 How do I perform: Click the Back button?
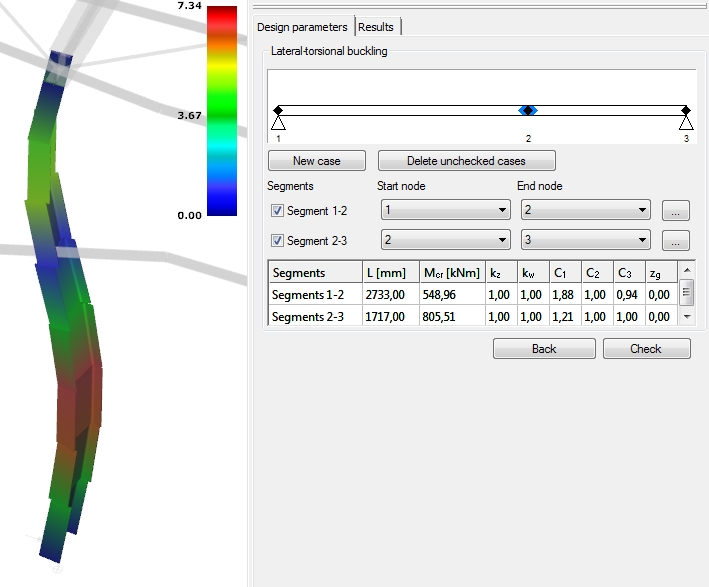click(544, 349)
